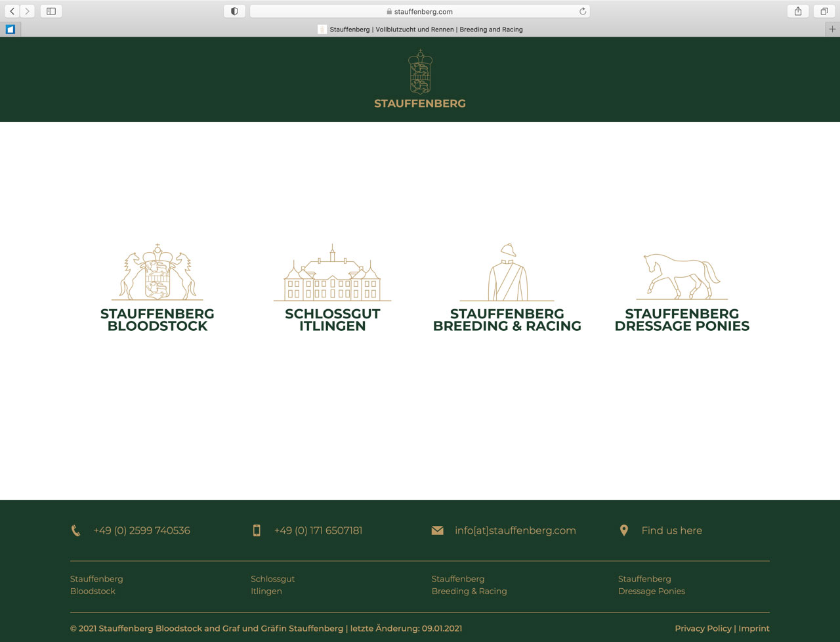
Task: Reload the page with the refresh icon
Action: pyautogui.click(x=582, y=11)
